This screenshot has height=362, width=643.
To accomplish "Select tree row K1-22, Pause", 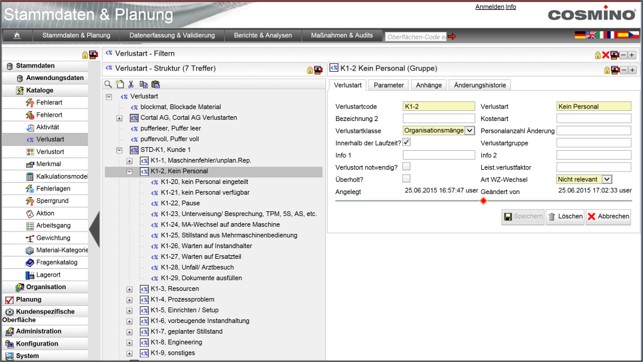I will pos(180,203).
